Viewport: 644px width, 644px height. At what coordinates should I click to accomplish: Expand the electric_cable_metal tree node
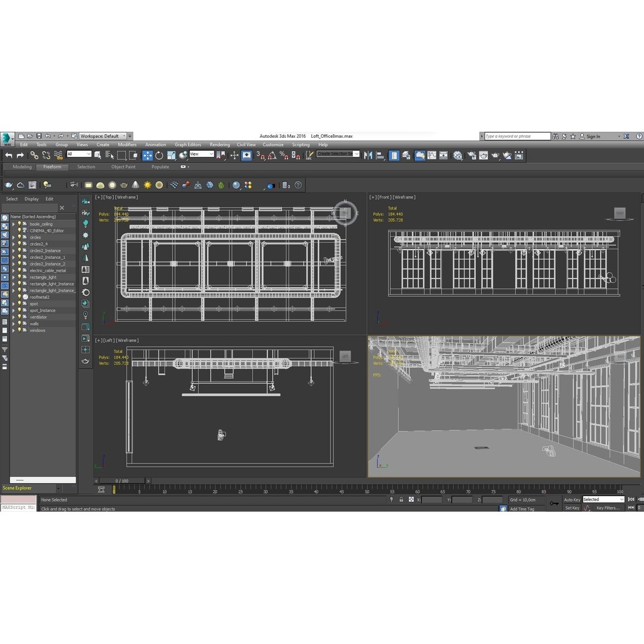click(x=14, y=271)
